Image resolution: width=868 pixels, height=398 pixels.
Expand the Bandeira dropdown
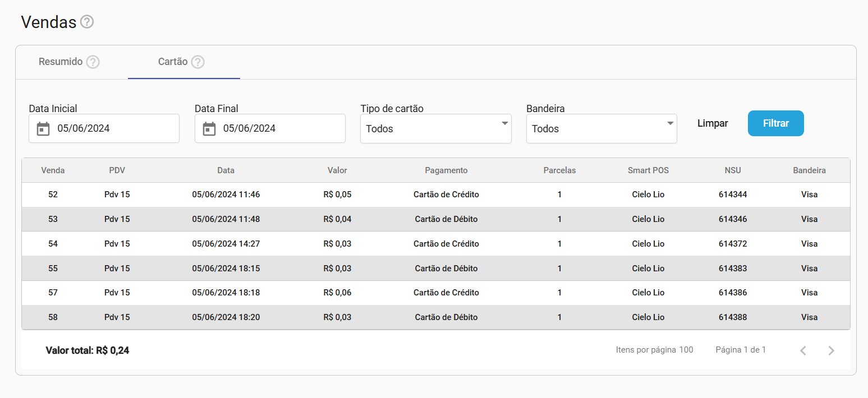601,129
